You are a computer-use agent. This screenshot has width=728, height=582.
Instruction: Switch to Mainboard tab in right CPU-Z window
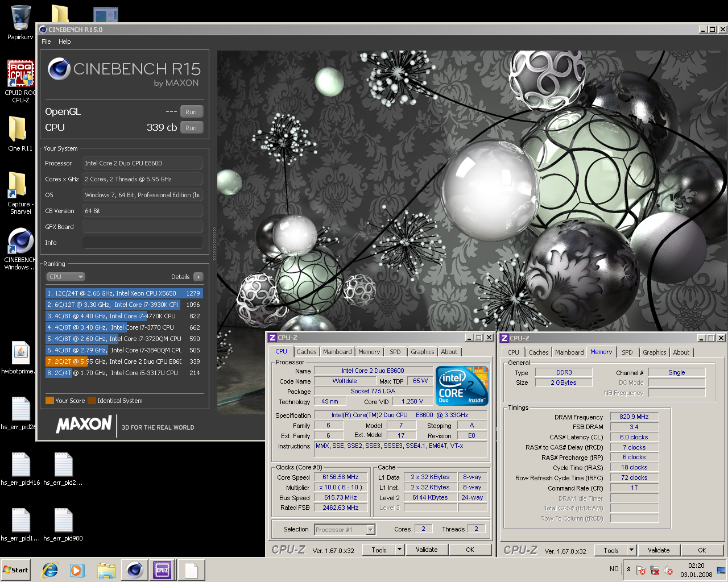[x=569, y=352]
